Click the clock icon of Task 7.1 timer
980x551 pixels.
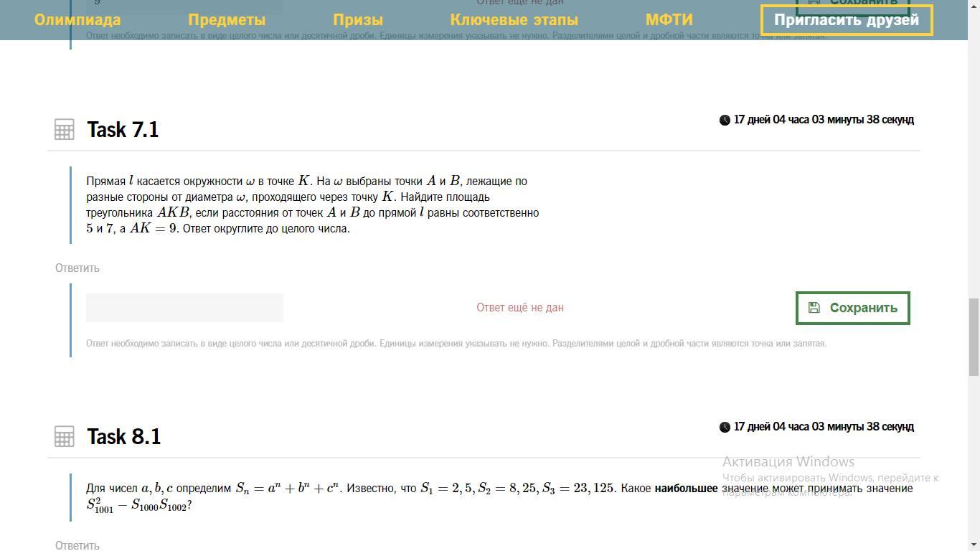(725, 120)
